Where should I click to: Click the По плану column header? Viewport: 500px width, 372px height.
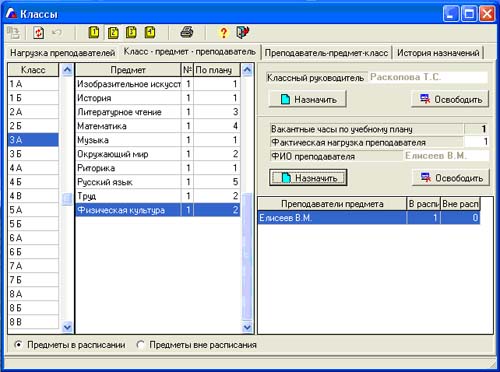click(217, 70)
